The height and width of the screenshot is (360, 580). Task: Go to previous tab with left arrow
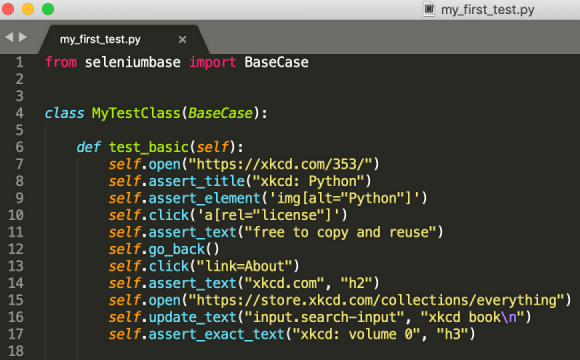point(9,37)
